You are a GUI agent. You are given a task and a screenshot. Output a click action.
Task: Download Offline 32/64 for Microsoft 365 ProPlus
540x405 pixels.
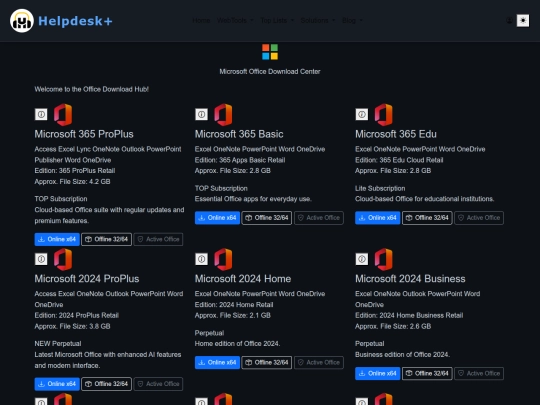point(106,239)
